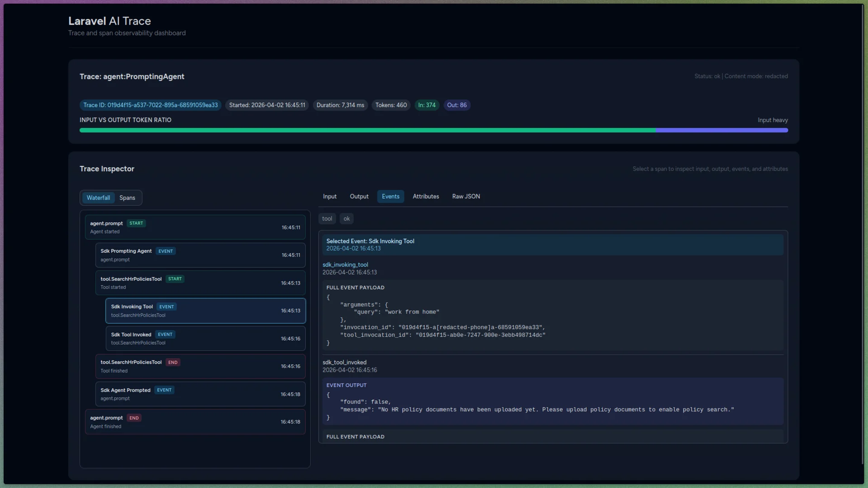Click the 'ok' status chip
868x488 pixels.
tap(346, 218)
